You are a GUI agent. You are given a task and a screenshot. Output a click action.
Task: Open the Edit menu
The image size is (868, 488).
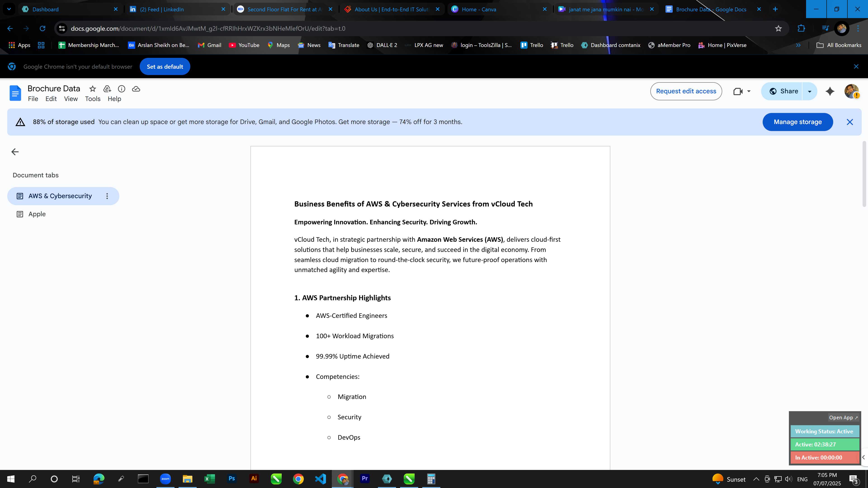51,99
